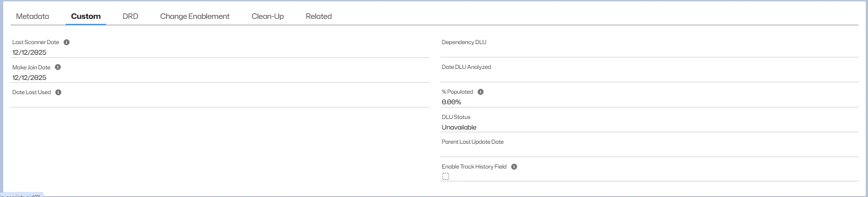Click the DLU Status value Unavailable
The width and height of the screenshot is (868, 197).
pyautogui.click(x=459, y=127)
